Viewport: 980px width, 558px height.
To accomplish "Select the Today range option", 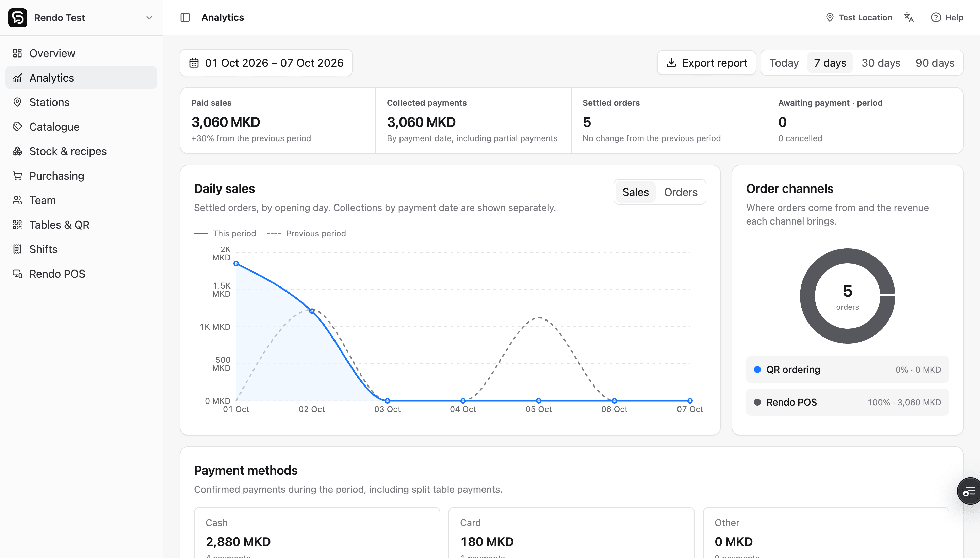I will tap(784, 63).
